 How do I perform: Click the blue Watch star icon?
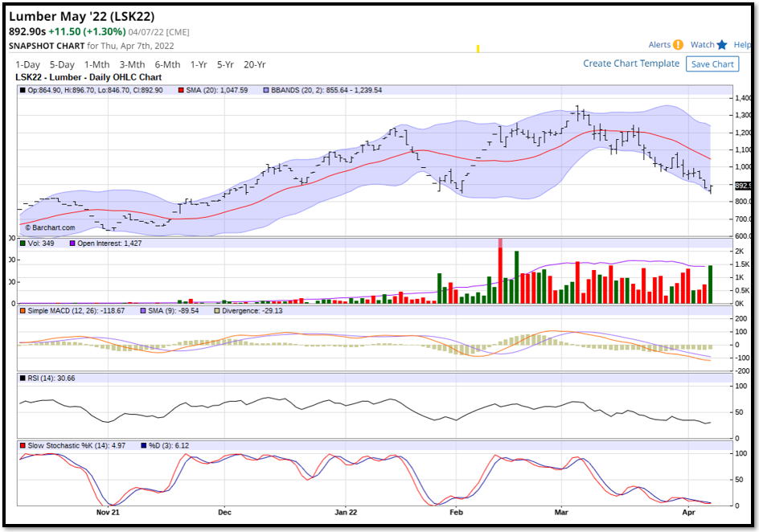[x=722, y=45]
